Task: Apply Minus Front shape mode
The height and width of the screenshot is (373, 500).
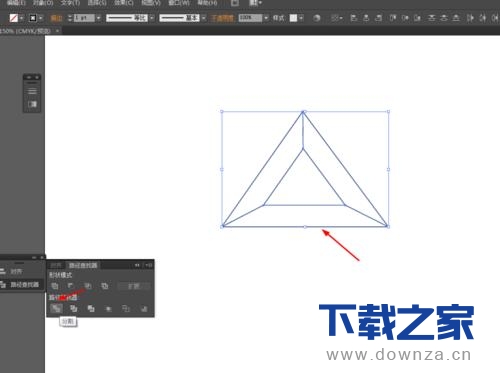Action: [71, 286]
